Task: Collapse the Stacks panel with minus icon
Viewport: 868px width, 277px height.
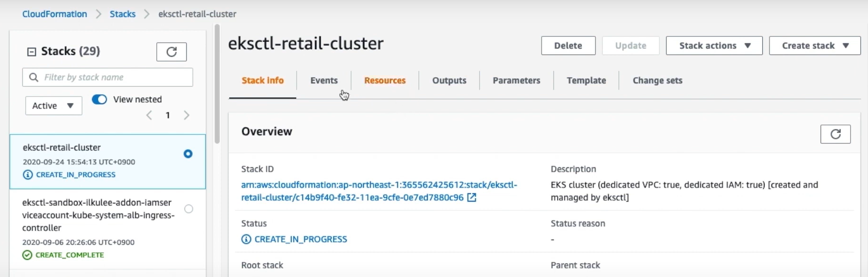Action: (x=32, y=52)
